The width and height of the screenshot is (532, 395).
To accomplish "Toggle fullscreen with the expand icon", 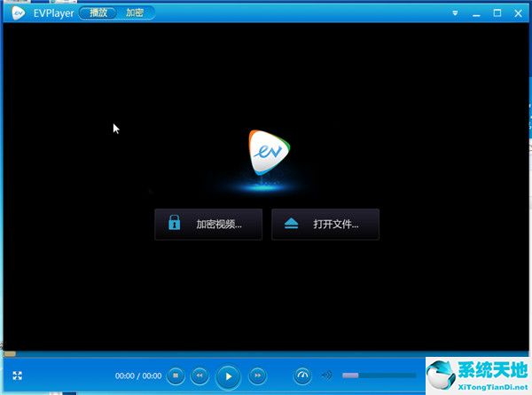I will click(x=18, y=375).
